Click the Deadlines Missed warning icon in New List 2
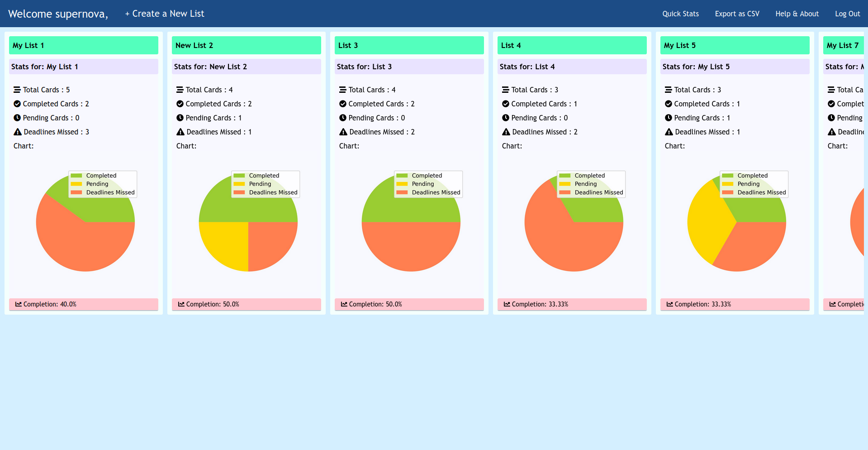The image size is (868, 450). point(180,132)
